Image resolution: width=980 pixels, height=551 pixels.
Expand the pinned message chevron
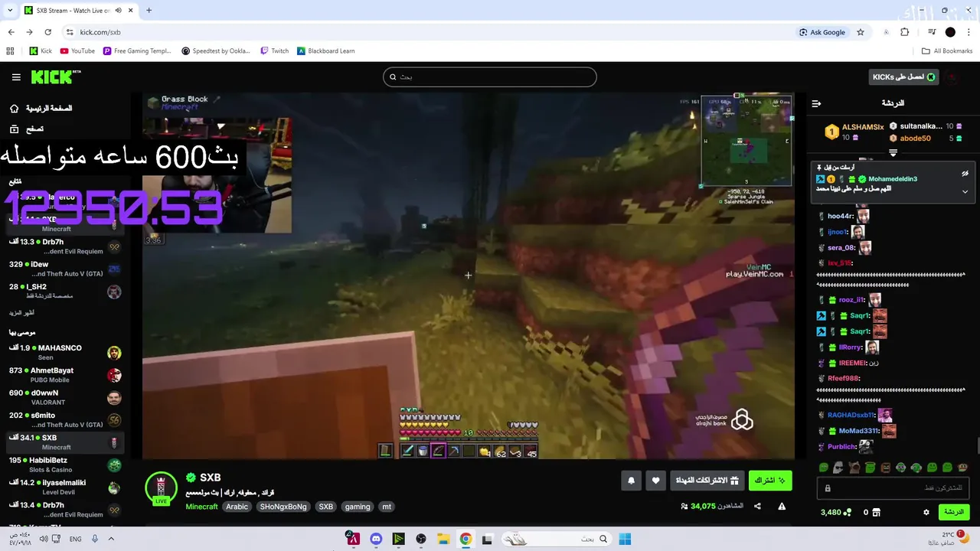point(965,191)
